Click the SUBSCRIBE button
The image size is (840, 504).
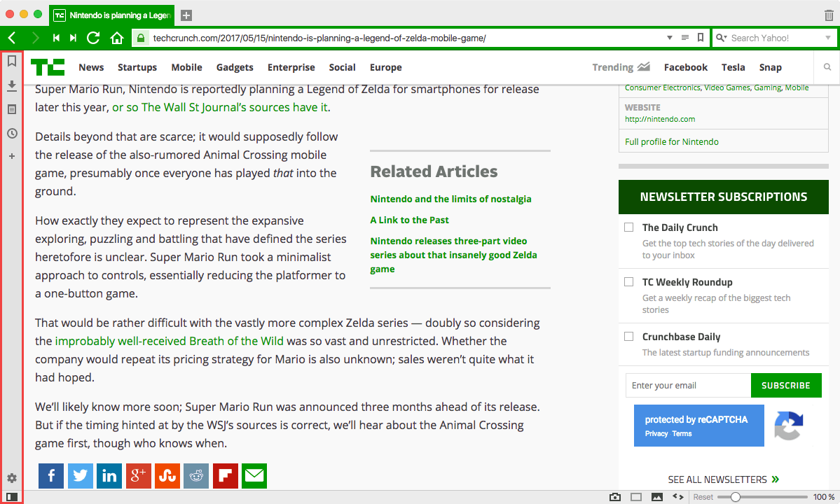coord(786,385)
